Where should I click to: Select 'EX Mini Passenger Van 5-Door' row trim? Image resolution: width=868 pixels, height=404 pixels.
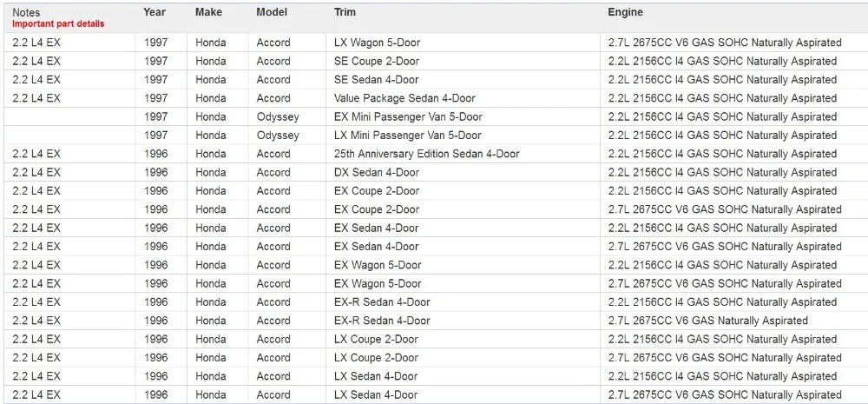[x=408, y=116]
